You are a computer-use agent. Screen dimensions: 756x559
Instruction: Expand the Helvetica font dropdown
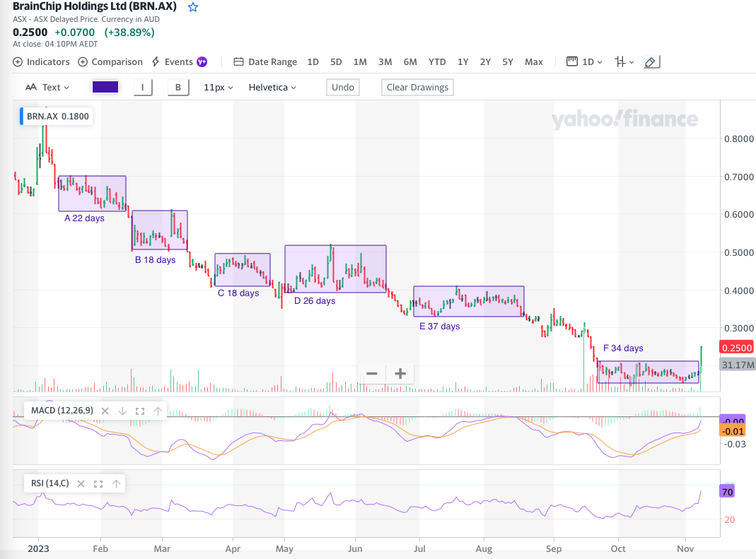point(272,87)
